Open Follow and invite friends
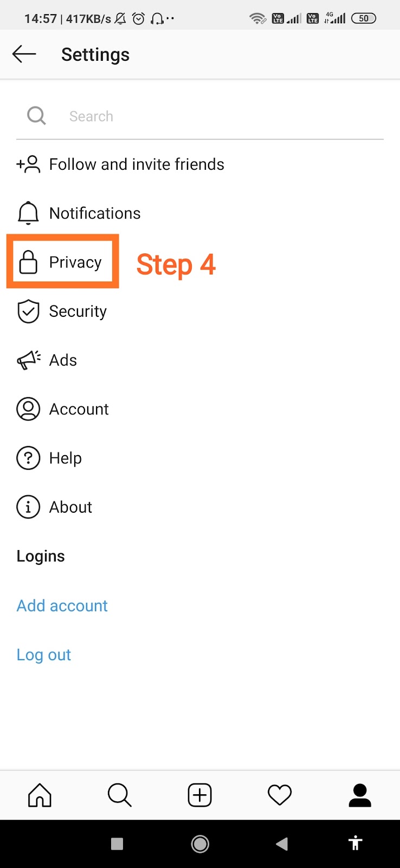 [136, 164]
